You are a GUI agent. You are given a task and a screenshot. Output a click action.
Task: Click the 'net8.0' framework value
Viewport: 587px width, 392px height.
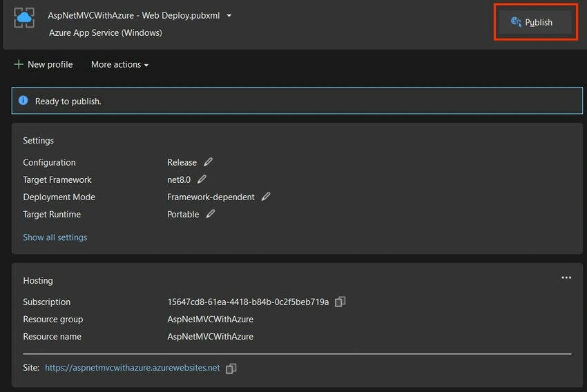point(179,180)
